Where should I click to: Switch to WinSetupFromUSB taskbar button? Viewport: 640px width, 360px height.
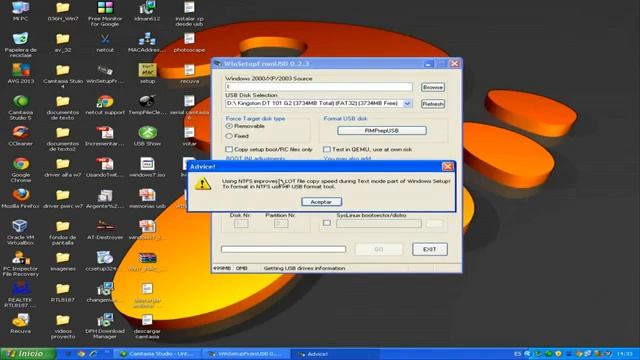(247, 354)
